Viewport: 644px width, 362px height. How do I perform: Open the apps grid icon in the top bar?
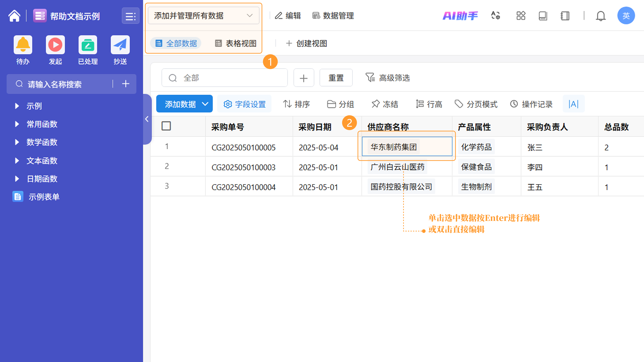[x=521, y=15]
